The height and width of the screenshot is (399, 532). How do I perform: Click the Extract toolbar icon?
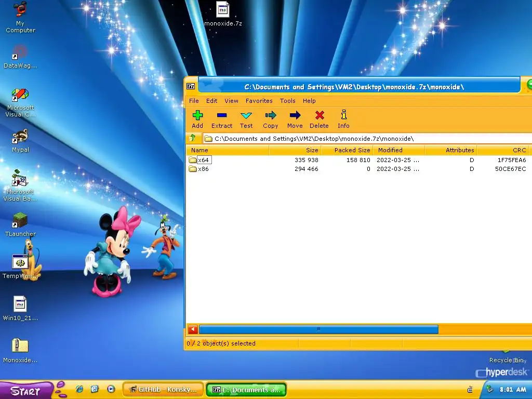coord(222,119)
